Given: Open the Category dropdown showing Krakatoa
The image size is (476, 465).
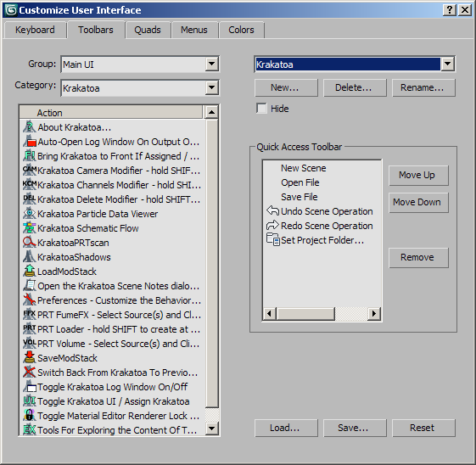Looking at the screenshot, I should click(211, 88).
